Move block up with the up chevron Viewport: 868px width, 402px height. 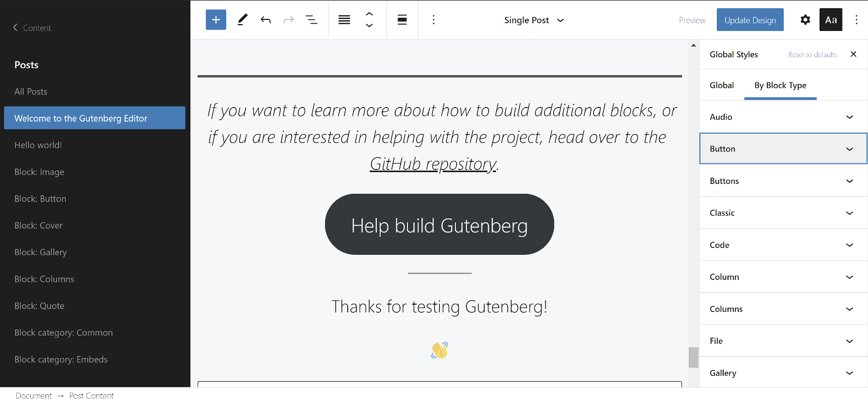point(369,14)
